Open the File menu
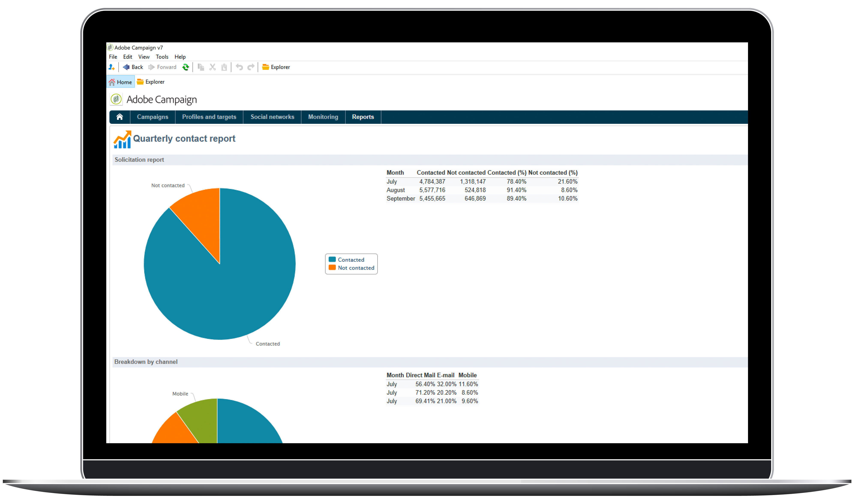The image size is (856, 504). pyautogui.click(x=113, y=57)
